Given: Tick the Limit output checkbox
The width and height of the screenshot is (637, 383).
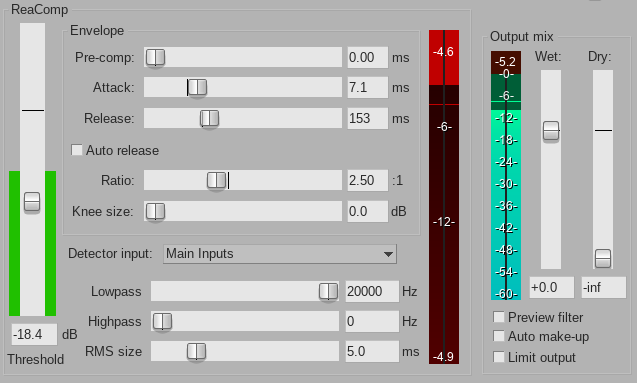Looking at the screenshot, I should [x=498, y=357].
